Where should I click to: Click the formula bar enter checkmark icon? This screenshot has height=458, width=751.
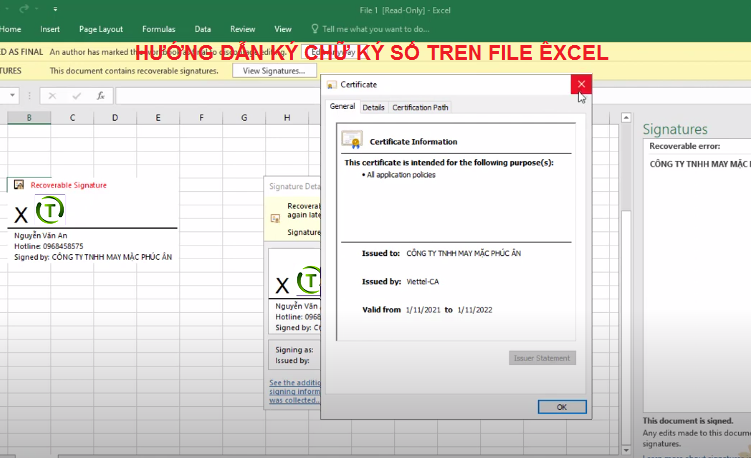[x=77, y=96]
